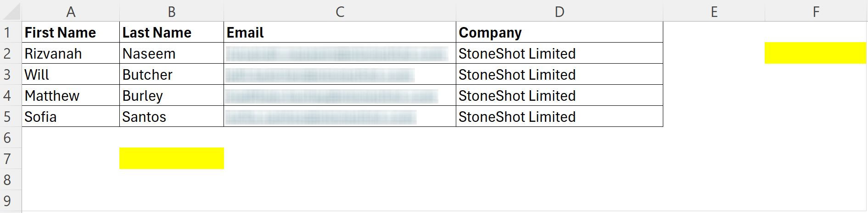868x213 pixels.
Task: Select the Butcher last name cell
Action: point(172,74)
